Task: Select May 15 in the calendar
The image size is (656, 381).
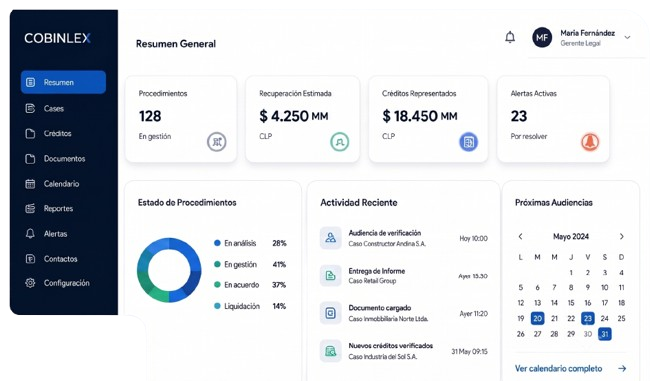Action: coord(571,303)
